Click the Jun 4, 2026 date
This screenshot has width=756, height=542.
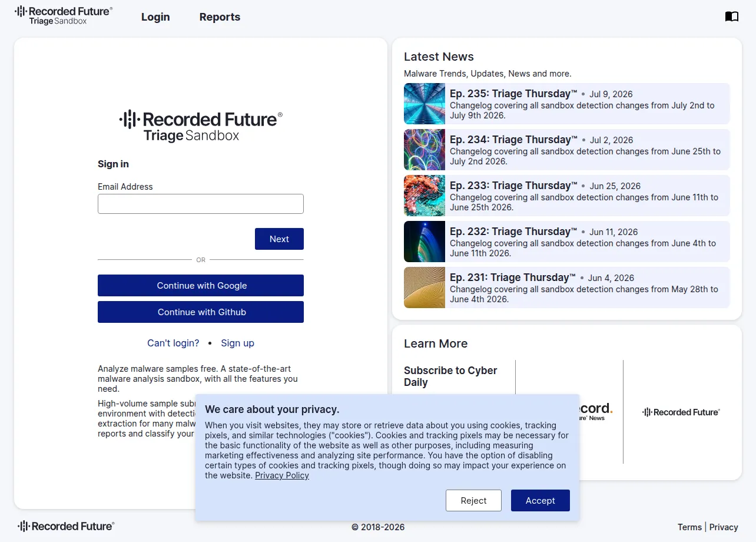(611, 278)
